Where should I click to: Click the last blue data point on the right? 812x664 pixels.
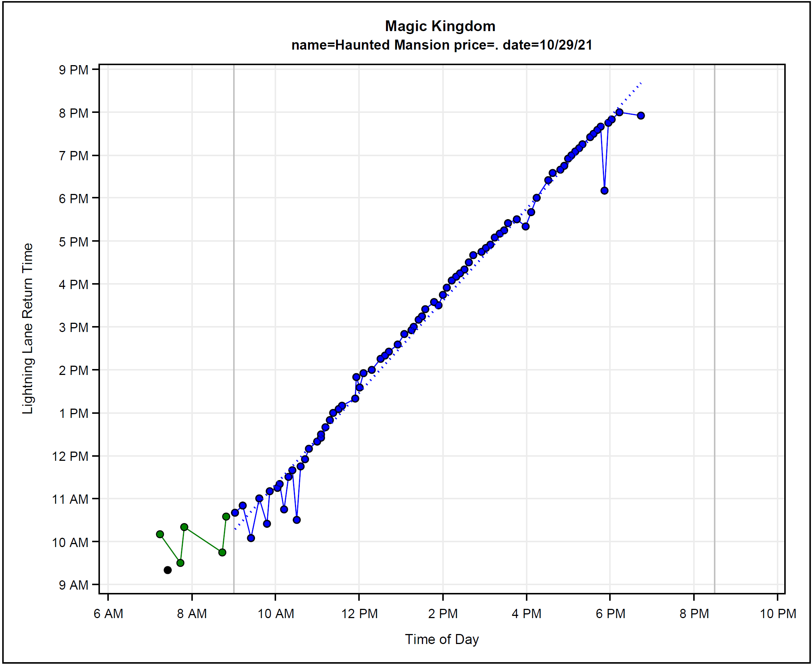641,115
